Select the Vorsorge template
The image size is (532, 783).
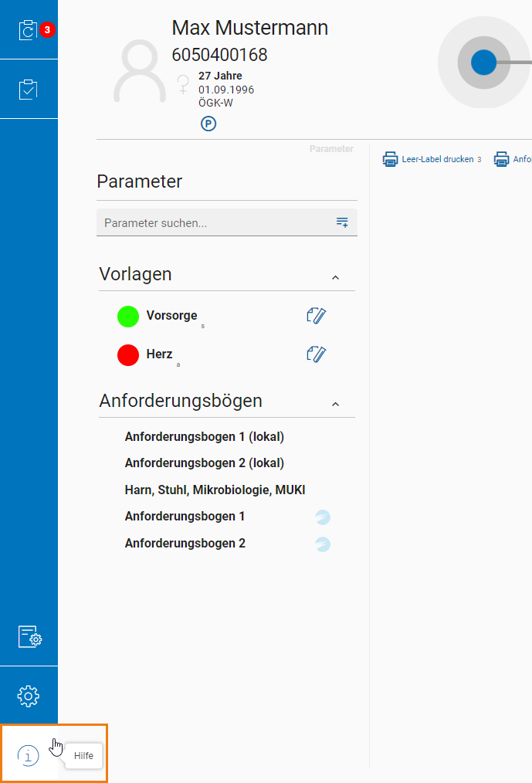point(172,316)
